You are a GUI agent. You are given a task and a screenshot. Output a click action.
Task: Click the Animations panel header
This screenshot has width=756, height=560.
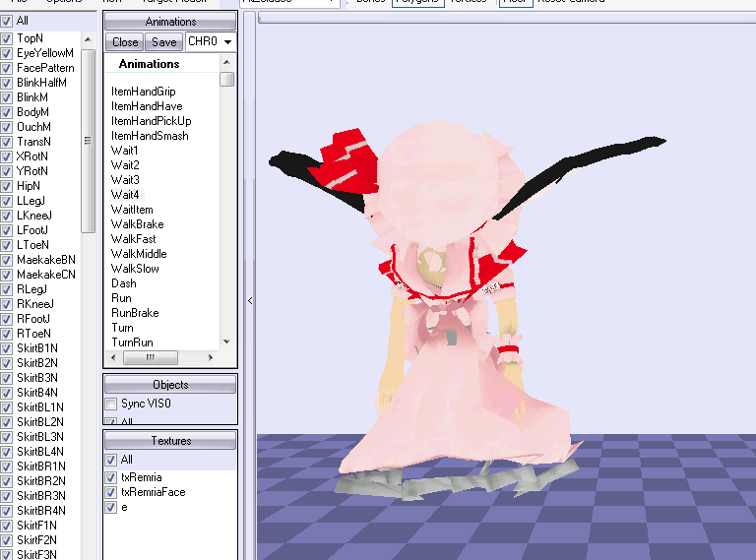(170, 22)
